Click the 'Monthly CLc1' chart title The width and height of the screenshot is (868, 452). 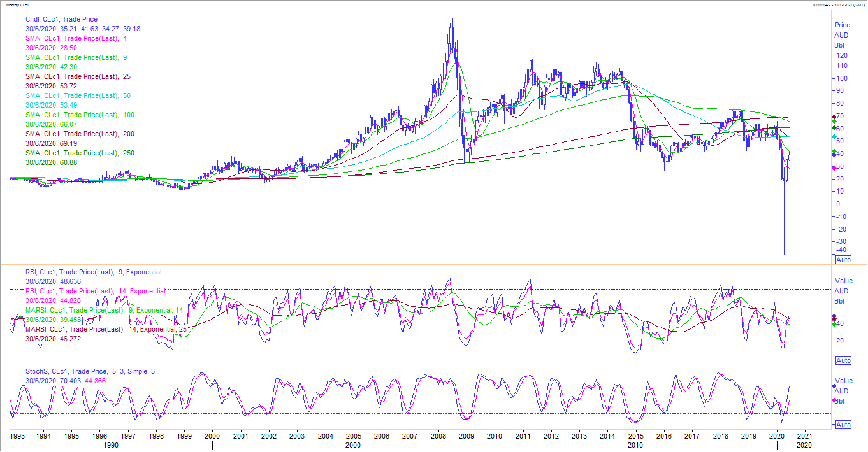[x=18, y=4]
